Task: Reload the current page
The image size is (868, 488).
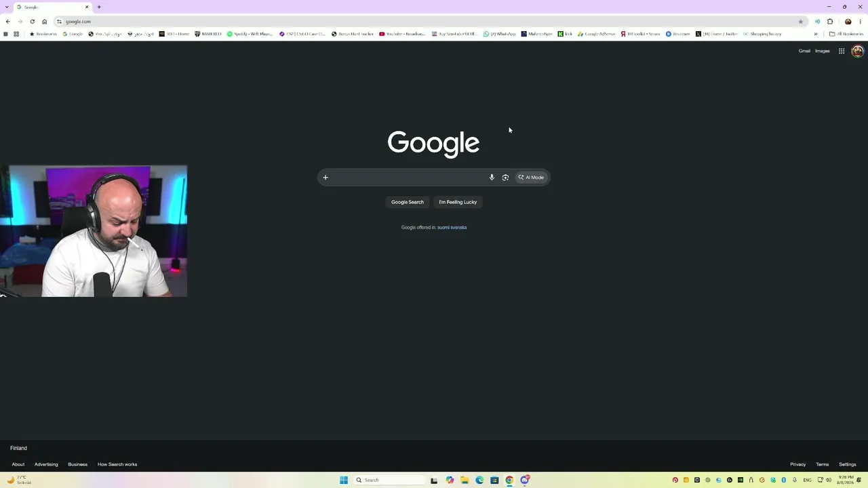Action: pyautogui.click(x=32, y=22)
